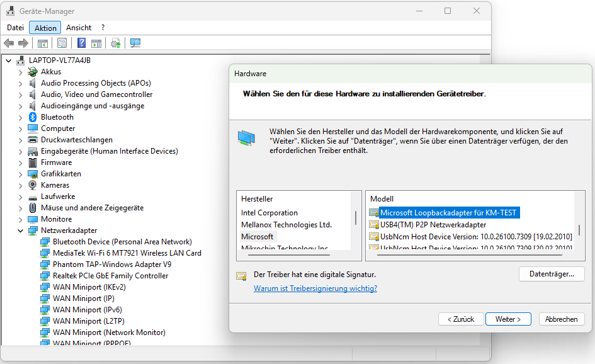Click the Forward navigation arrow
Viewport: 595px width, 364px height.
(x=23, y=43)
